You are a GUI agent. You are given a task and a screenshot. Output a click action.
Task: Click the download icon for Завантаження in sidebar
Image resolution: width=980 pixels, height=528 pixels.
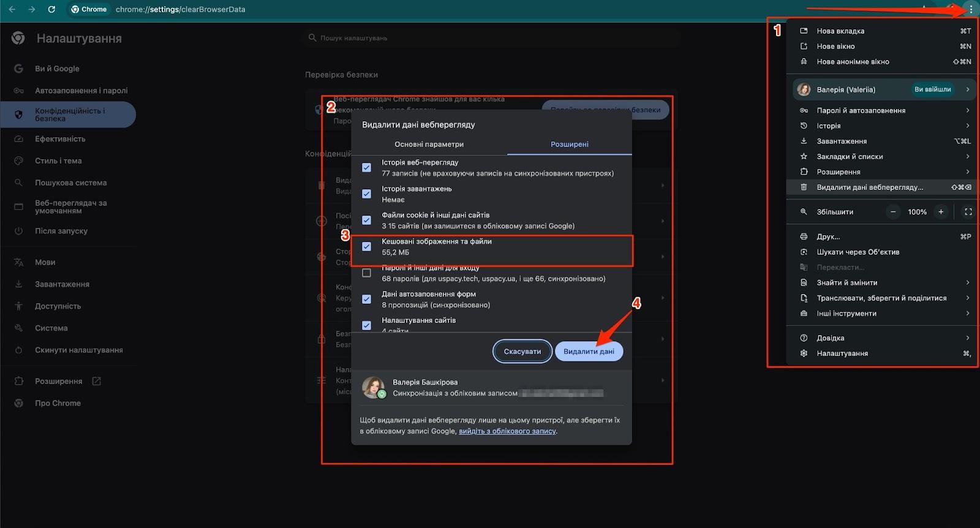18,284
